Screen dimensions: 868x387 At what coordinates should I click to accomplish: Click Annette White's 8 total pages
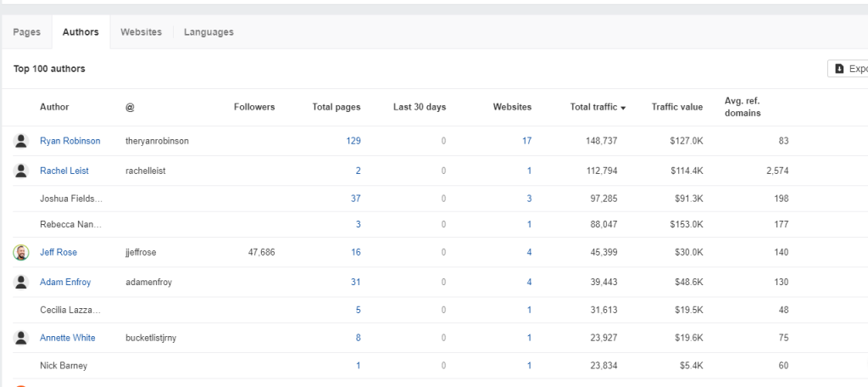coord(359,338)
